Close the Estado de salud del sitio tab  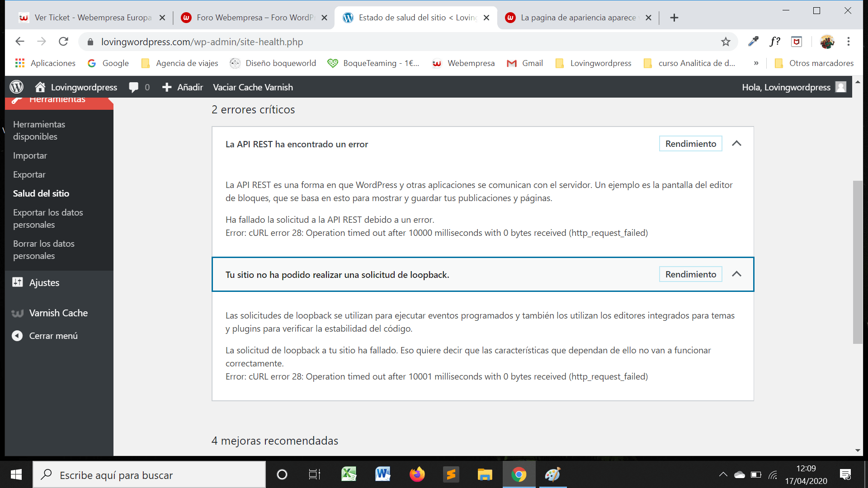click(486, 18)
